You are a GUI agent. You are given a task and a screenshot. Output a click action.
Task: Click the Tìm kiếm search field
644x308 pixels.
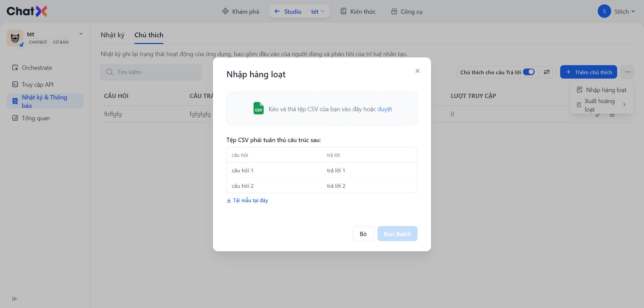click(151, 72)
